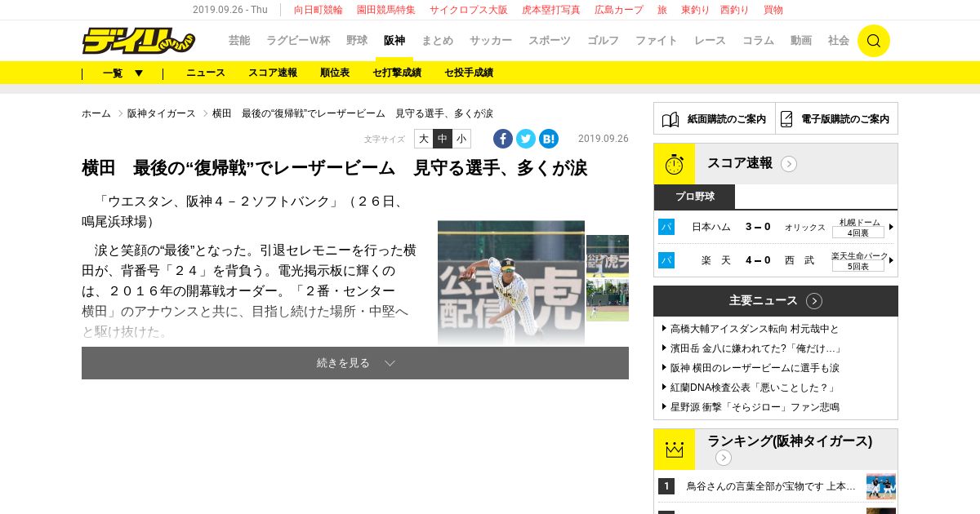Go to ホーム breadcrumb
980x514 pixels.
(x=96, y=113)
